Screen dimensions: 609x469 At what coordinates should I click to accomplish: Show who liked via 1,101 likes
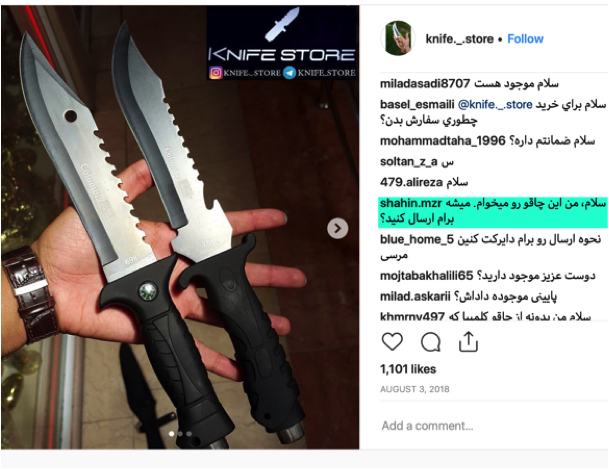[408, 369]
